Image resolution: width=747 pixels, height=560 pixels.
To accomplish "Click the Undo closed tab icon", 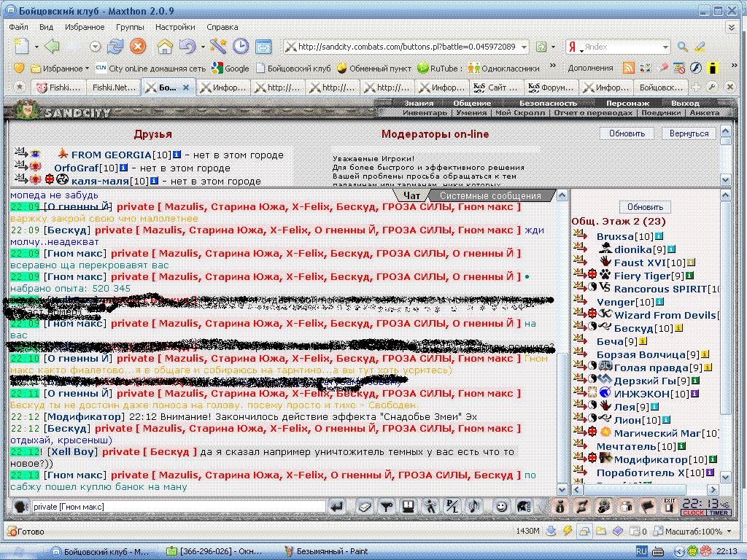I will pyautogui.click(x=187, y=46).
